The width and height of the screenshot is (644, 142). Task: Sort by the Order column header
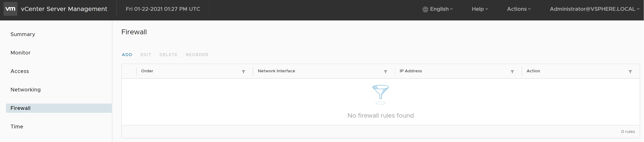[147, 71]
